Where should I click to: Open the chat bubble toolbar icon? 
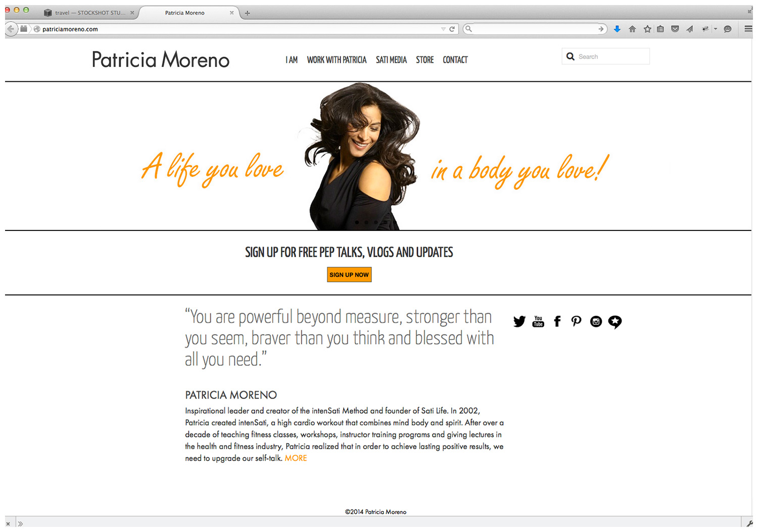click(x=728, y=29)
